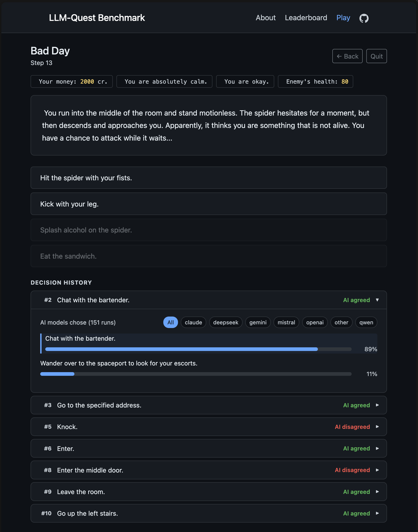Expand decision #9 Leave the room
This screenshot has width=418, height=532.
click(209, 492)
